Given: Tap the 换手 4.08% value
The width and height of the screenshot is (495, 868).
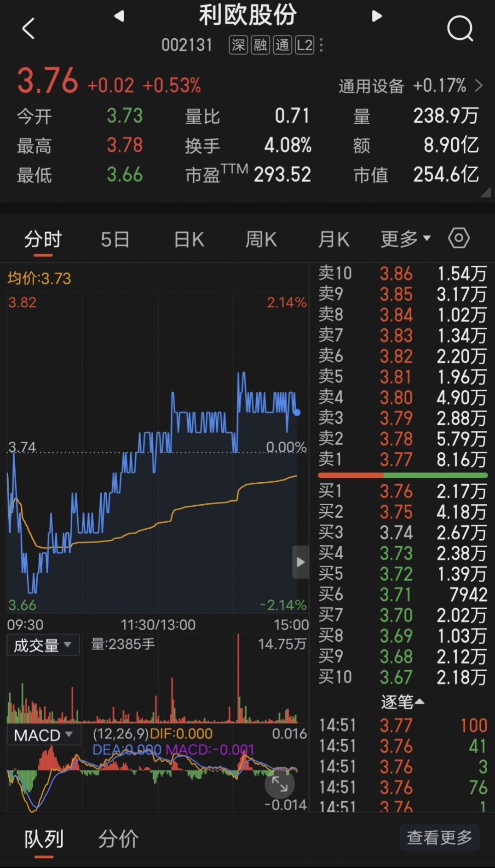Looking at the screenshot, I should point(288,145).
